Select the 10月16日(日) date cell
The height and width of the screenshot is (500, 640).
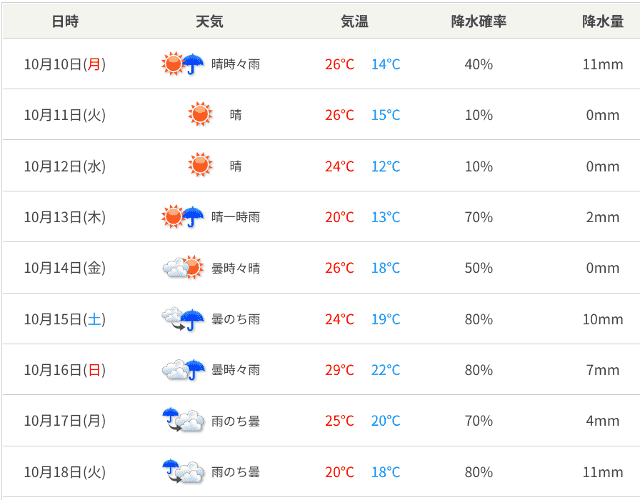[x=65, y=370]
